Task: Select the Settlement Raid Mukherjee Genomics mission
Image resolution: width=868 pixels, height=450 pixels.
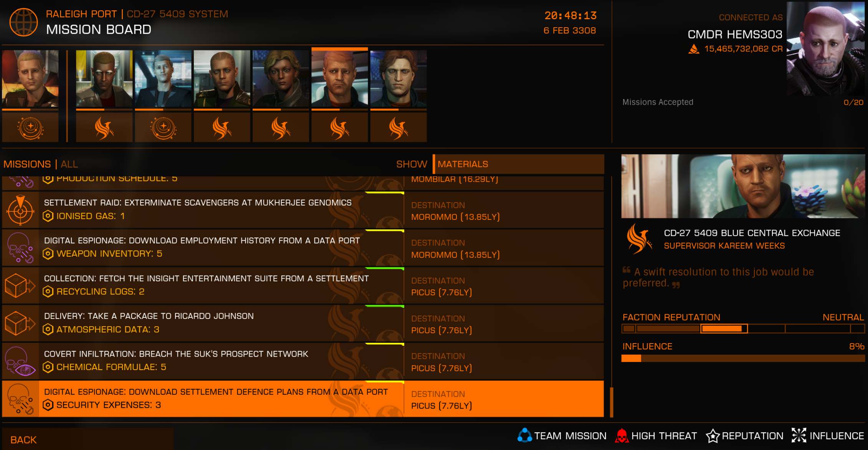Action: coord(303,210)
